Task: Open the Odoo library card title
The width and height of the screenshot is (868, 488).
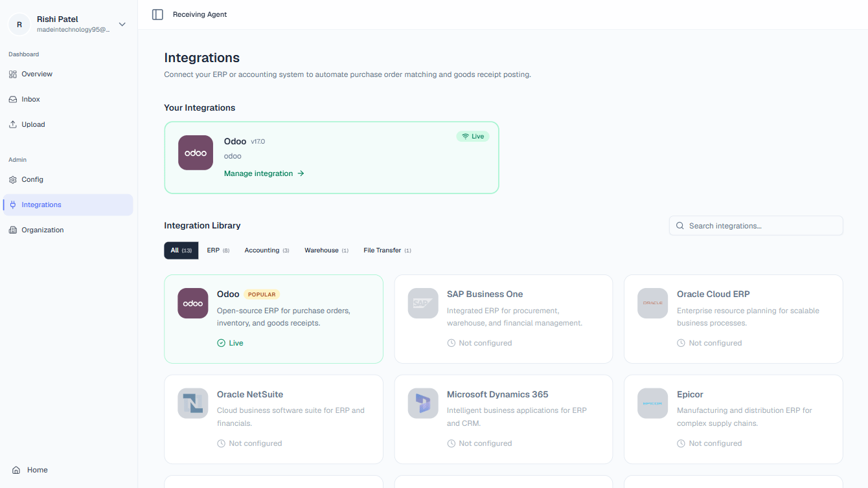Action: (228, 294)
